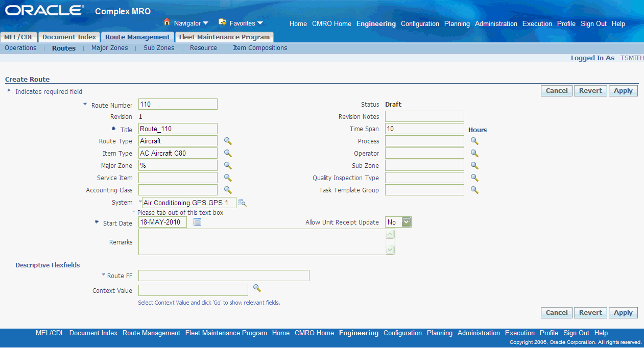644x348 pixels.
Task: Open the Service Item lookup icon
Action: coord(228,178)
